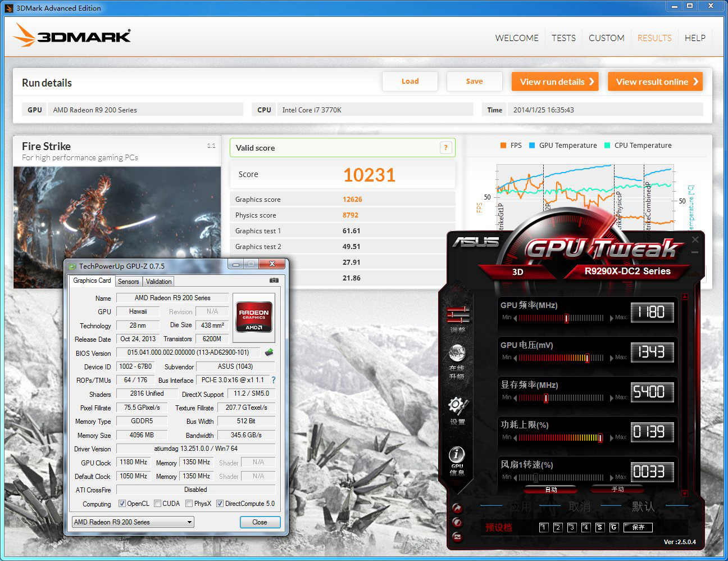Viewport: 728px width, 561px height.
Task: Click the valid score help question mark
Action: coord(445,148)
